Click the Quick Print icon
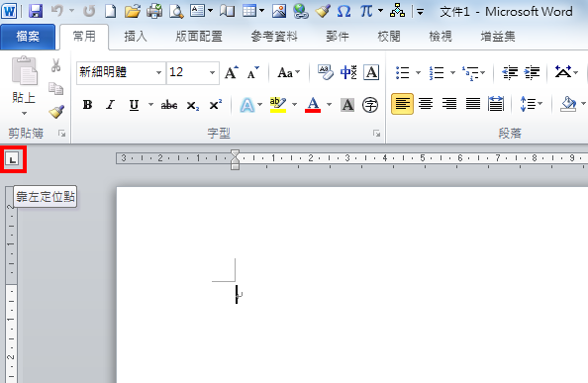Screen dimensions: 588x383 coord(154,11)
